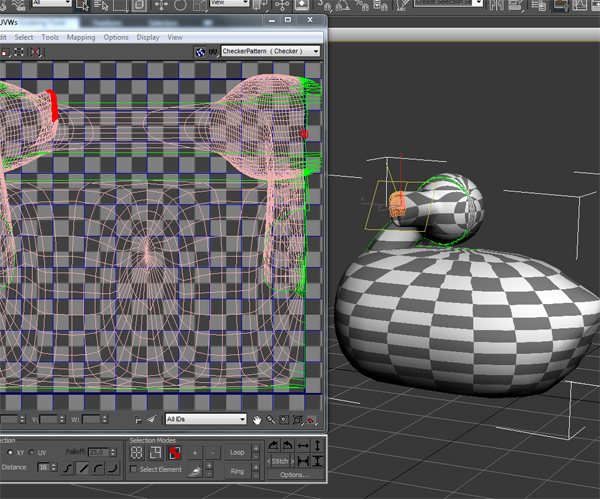The image size is (600, 499).
Task: Click the Zoom Region tool icon
Action: [x=284, y=420]
